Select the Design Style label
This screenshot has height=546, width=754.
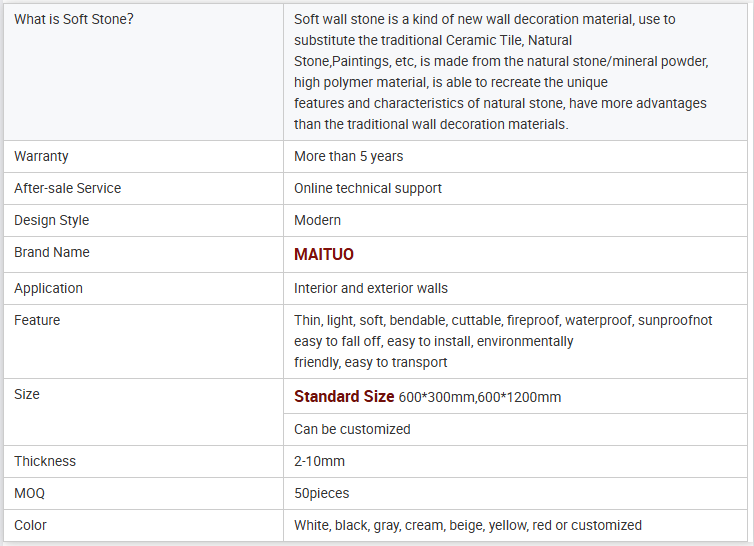[x=51, y=220]
